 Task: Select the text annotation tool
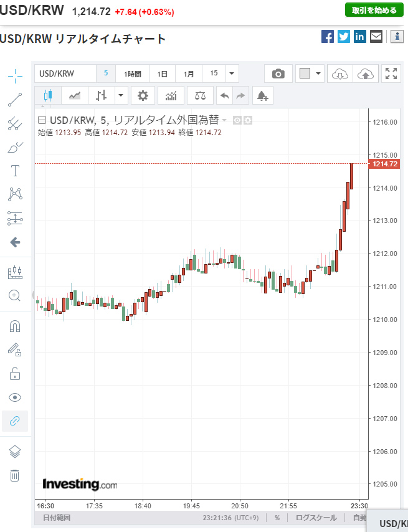[15, 171]
